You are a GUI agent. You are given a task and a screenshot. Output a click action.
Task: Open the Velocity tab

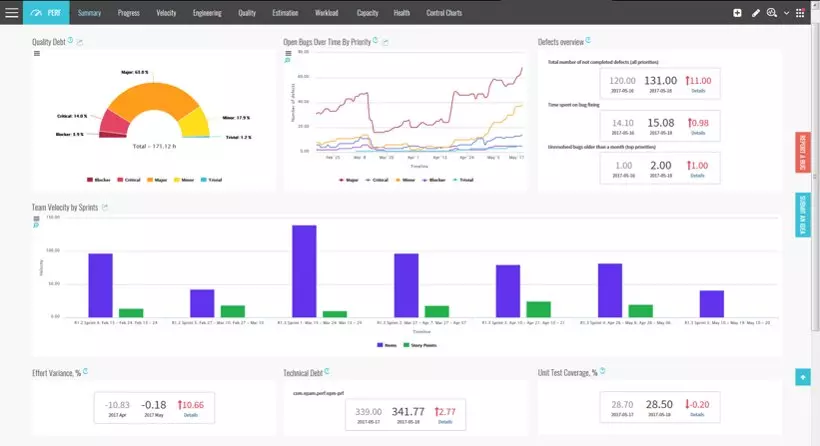[x=166, y=13]
